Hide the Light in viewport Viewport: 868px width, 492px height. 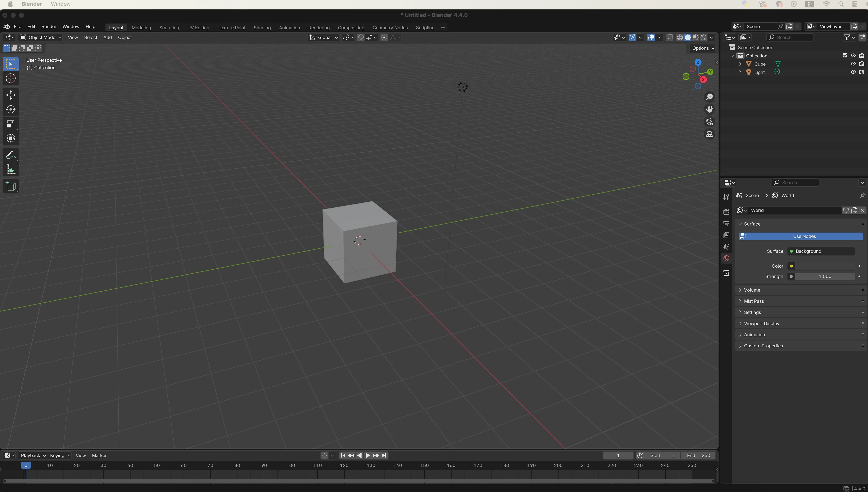(853, 72)
